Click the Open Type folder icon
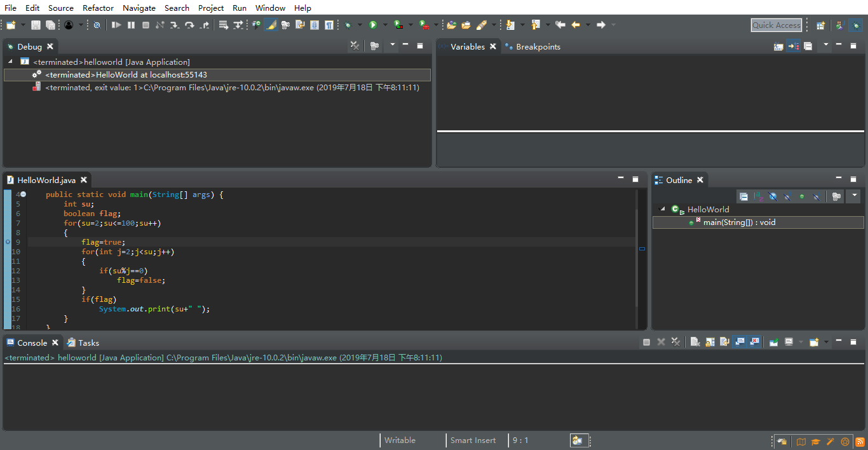 452,25
